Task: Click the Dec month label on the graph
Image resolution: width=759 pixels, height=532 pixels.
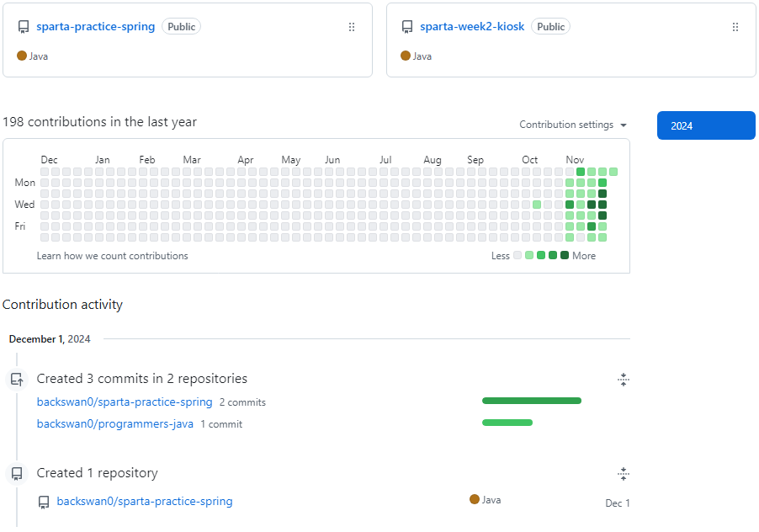Action: pos(49,160)
